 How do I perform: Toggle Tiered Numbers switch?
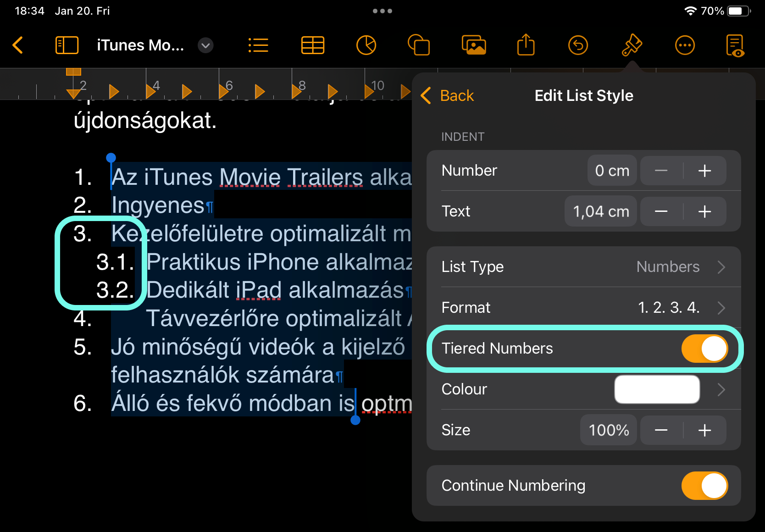704,349
